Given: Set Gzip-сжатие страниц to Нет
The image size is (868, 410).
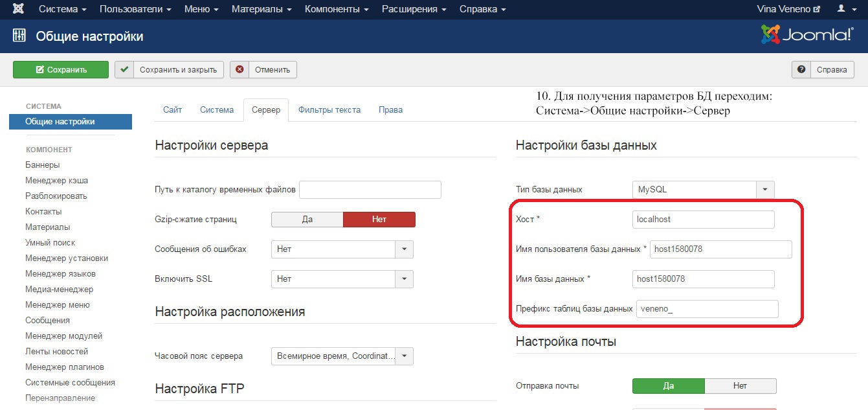Looking at the screenshot, I should tap(379, 220).
